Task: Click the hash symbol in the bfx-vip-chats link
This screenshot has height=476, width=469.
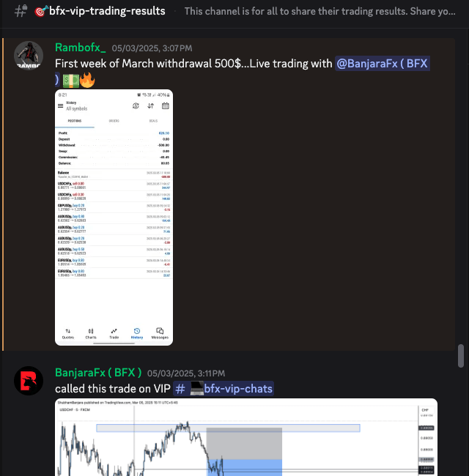Action: [x=180, y=389]
